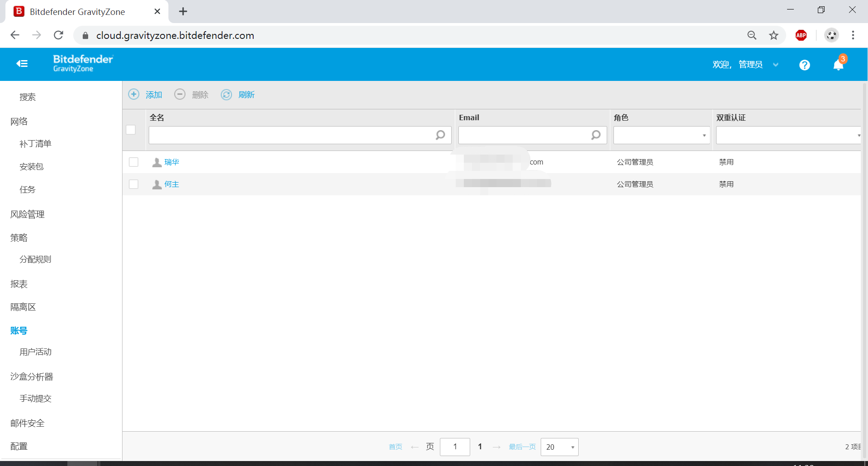868x466 pixels.
Task: Go to 任务 in the sidebar
Action: tap(27, 190)
